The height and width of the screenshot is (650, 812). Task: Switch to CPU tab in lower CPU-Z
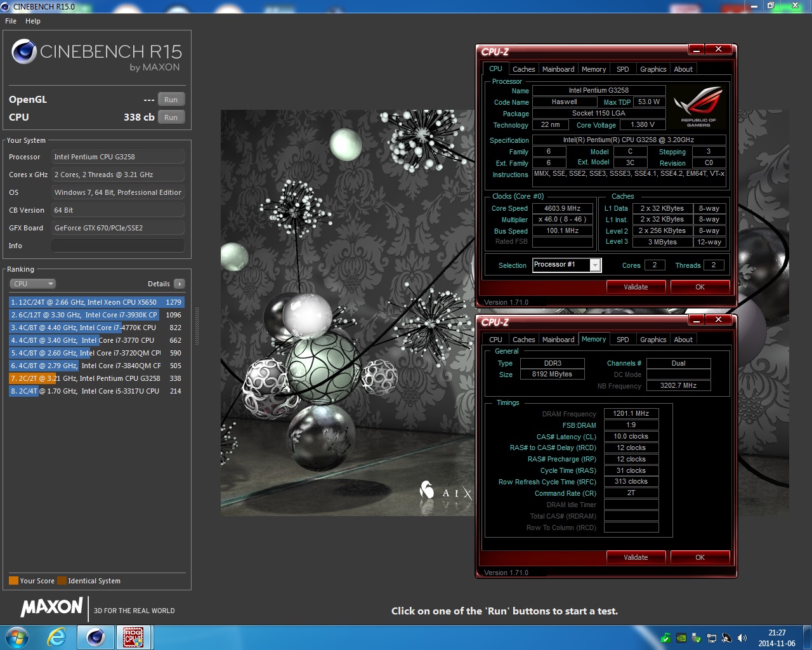[x=496, y=340]
